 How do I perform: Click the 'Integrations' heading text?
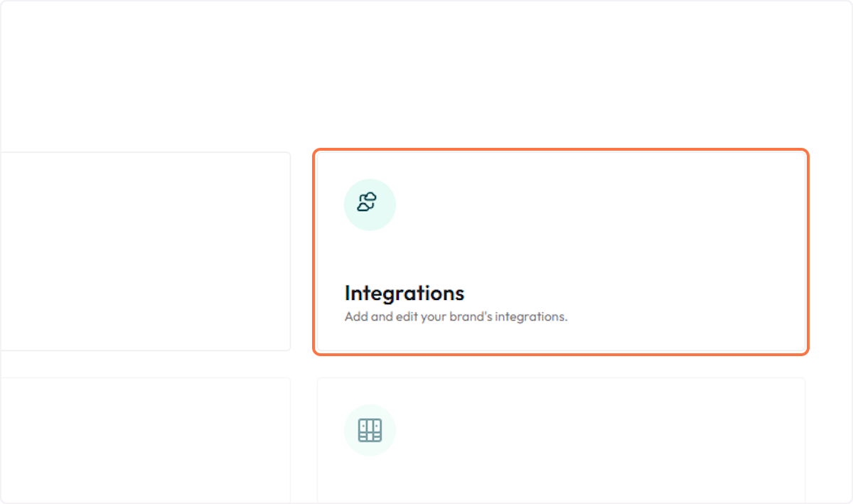pos(404,293)
